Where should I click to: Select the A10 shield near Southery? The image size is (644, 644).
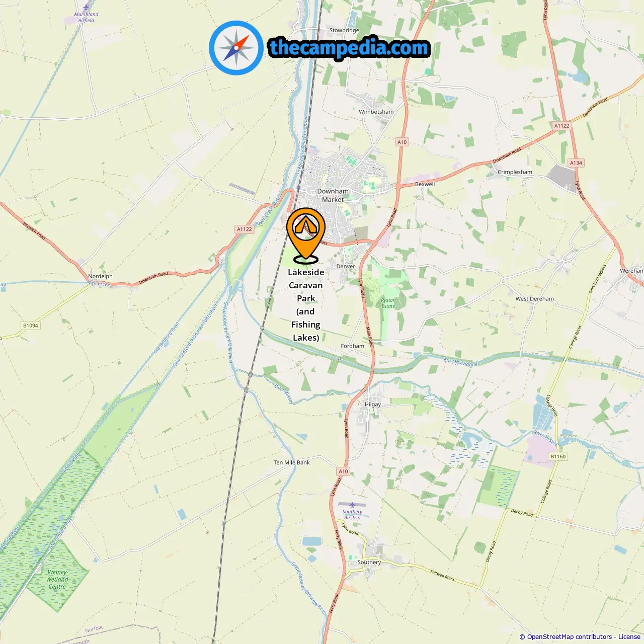coord(343,471)
